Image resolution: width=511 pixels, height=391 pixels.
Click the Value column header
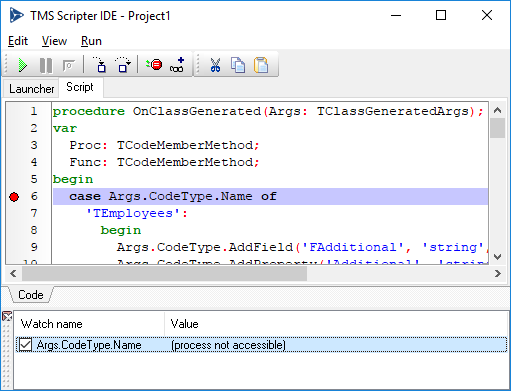tap(336, 324)
